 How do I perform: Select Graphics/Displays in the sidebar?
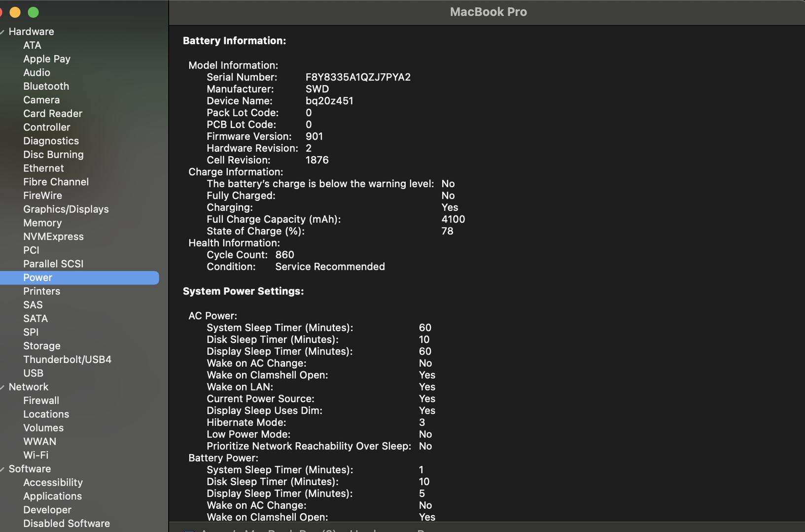(x=66, y=209)
